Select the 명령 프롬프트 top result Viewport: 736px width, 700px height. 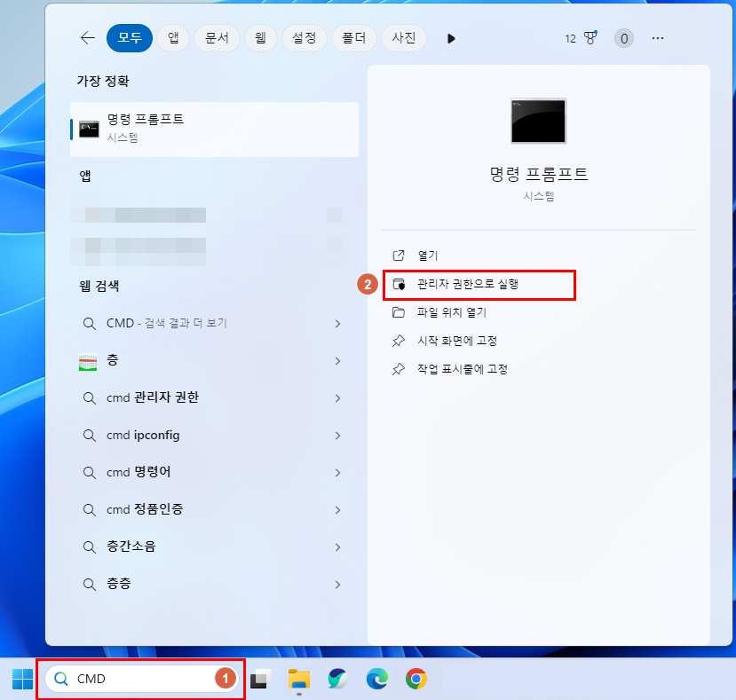(x=213, y=129)
